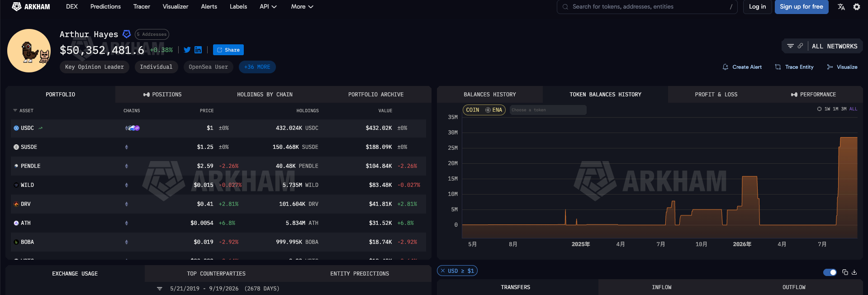868x295 pixels.
Task: Open the COIN ENA token selector
Action: coord(484,110)
